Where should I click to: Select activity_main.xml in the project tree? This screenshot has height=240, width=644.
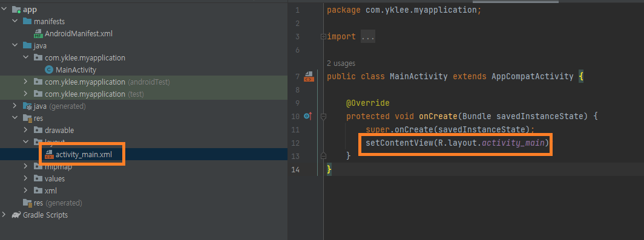click(x=84, y=155)
